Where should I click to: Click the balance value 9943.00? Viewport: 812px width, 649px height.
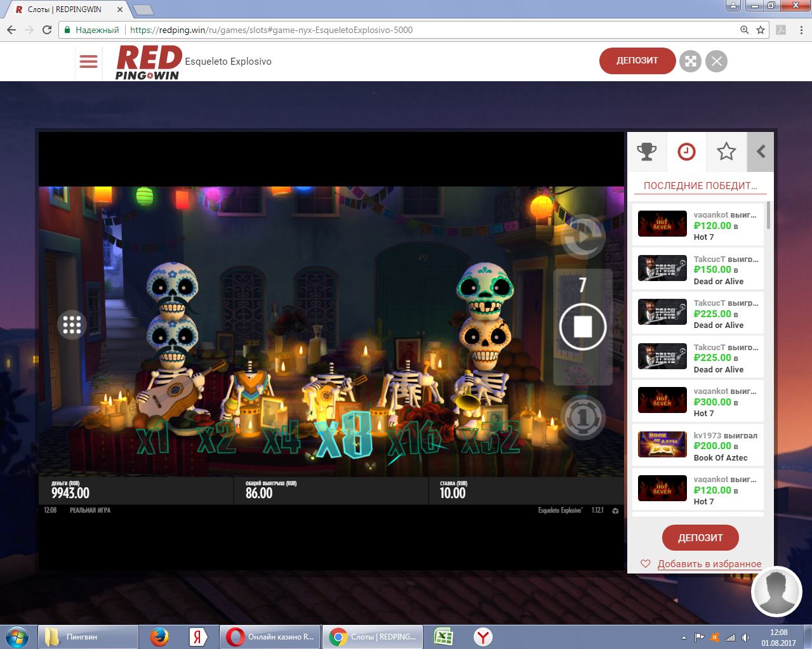point(70,493)
